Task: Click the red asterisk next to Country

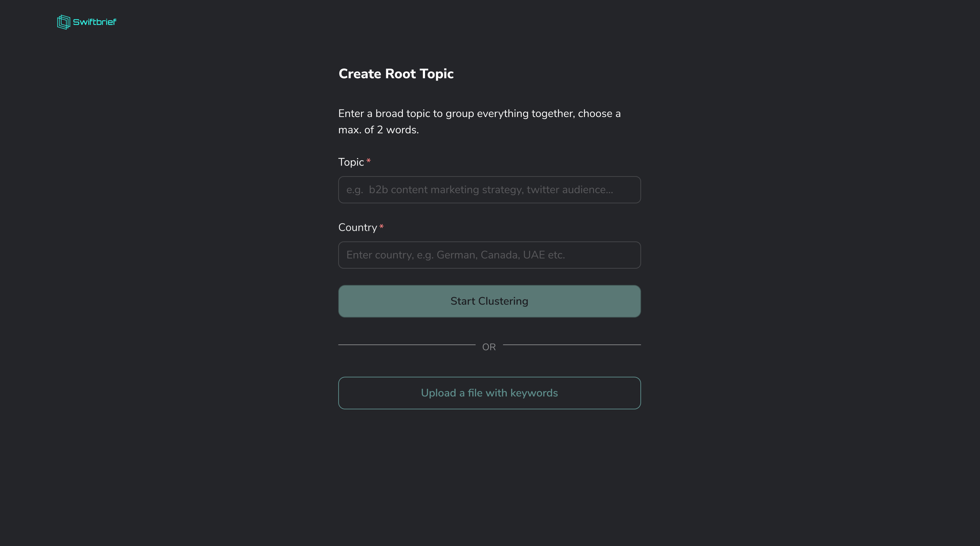Action: pos(381,227)
